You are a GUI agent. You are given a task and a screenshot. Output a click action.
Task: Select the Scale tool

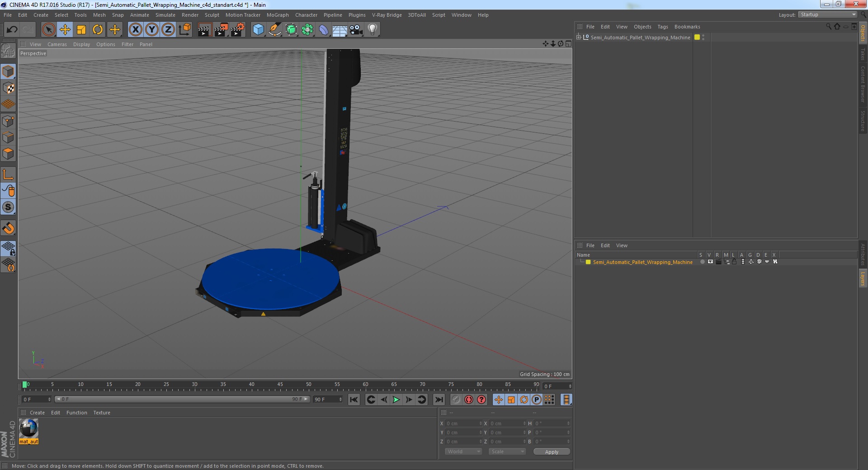click(81, 30)
